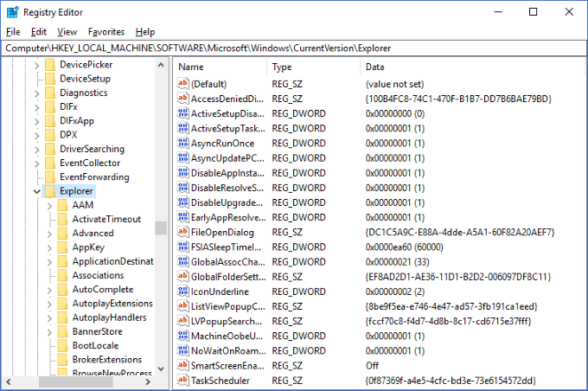Click the DWORD icon beside DisableAppInsta... value
The width and height of the screenshot is (588, 391).
[x=183, y=173]
